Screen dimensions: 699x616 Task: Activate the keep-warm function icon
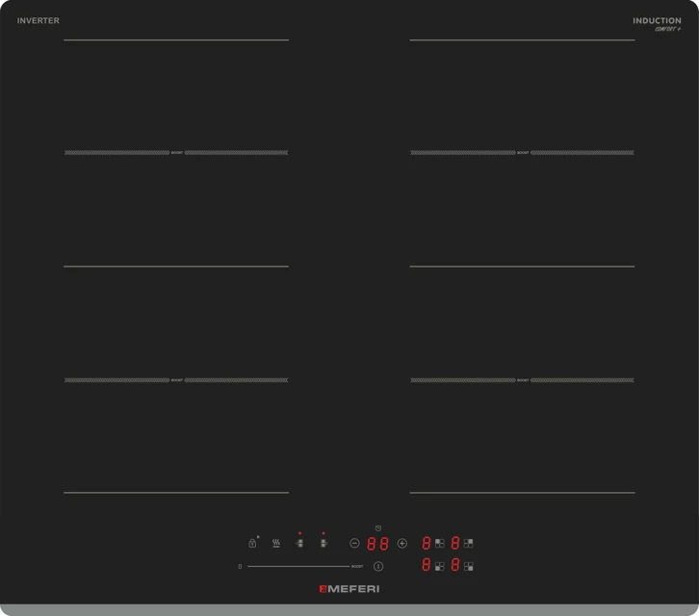tap(276, 543)
